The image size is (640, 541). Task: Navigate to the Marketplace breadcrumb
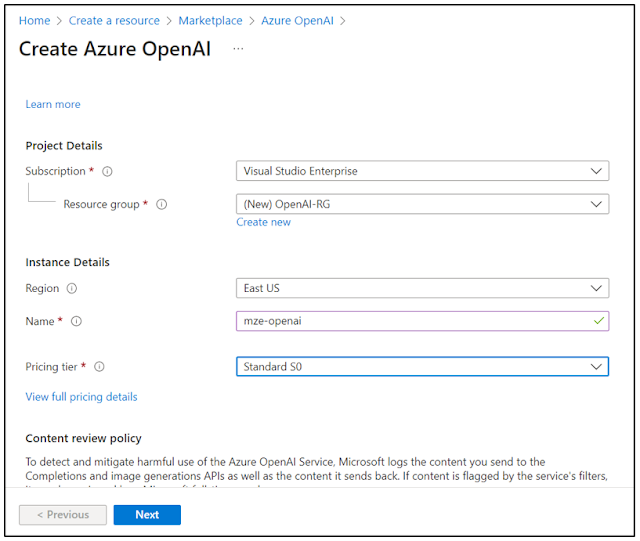click(x=211, y=21)
